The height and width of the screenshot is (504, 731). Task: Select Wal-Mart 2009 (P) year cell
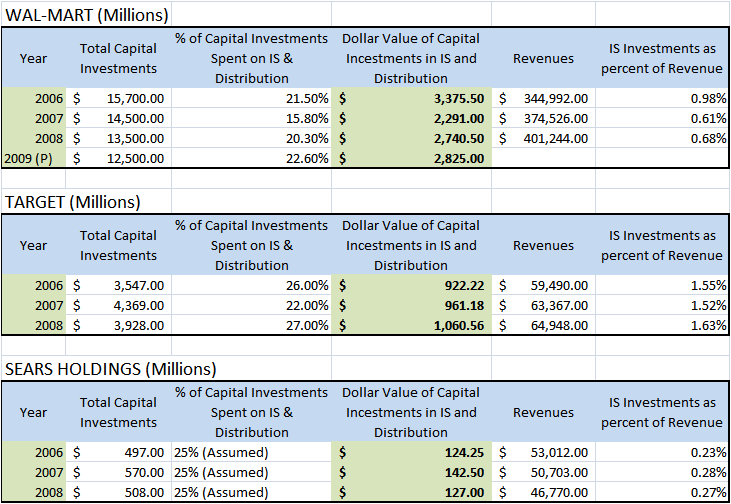tap(34, 159)
